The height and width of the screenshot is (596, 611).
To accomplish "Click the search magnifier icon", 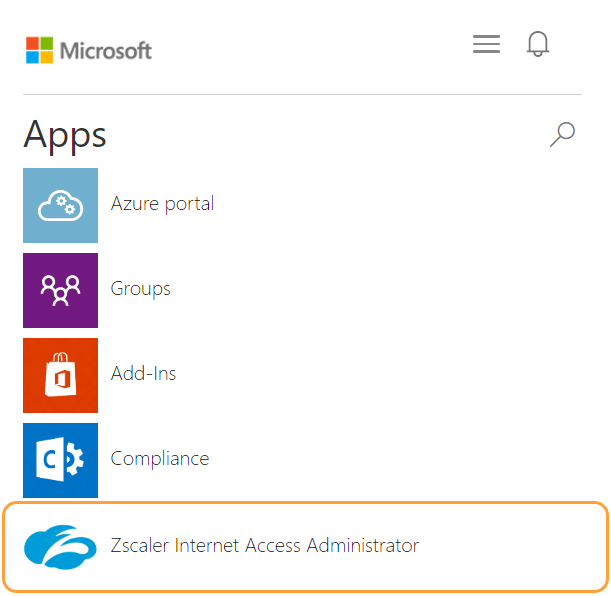I will [x=562, y=134].
